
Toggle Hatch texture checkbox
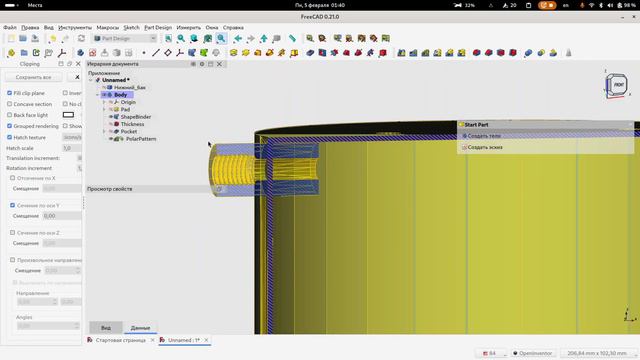(9, 137)
